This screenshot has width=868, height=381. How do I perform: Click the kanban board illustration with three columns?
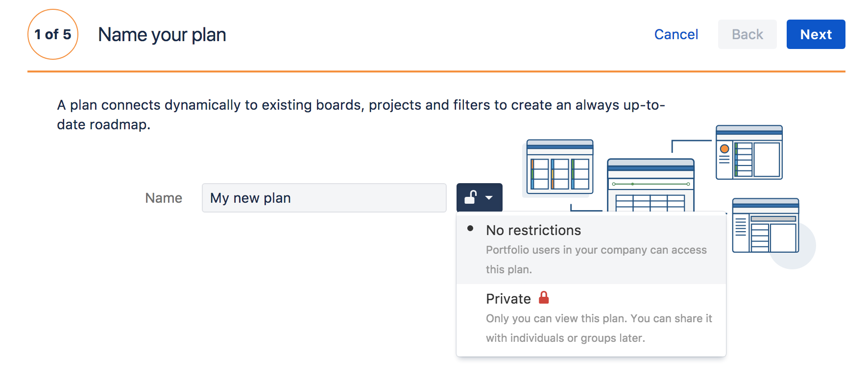(560, 167)
